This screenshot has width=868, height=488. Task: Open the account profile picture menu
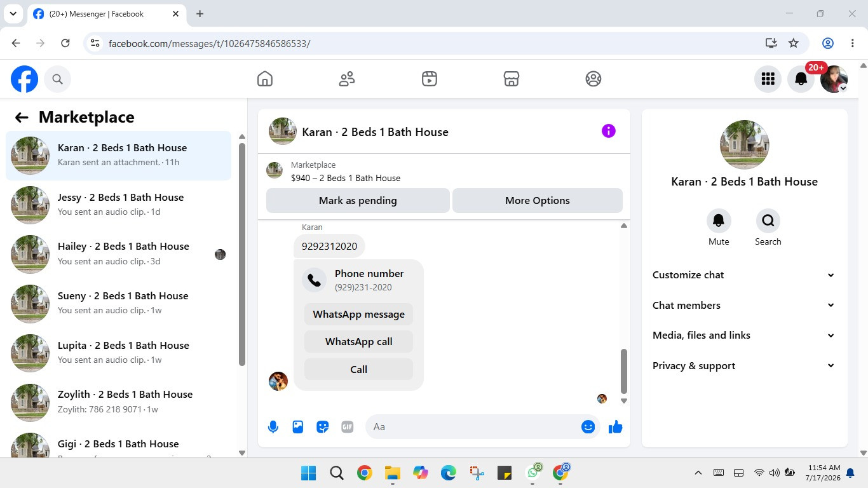(834, 79)
